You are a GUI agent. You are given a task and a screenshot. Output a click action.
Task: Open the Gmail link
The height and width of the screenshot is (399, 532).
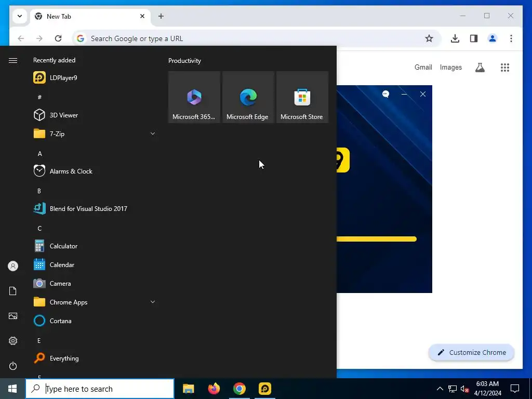423,67
